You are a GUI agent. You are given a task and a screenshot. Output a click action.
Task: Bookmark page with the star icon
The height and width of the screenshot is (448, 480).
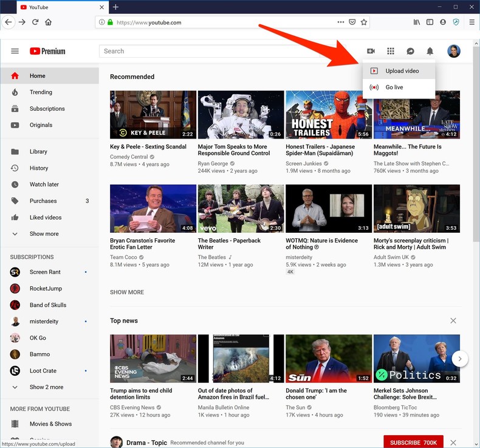pyautogui.click(x=364, y=22)
